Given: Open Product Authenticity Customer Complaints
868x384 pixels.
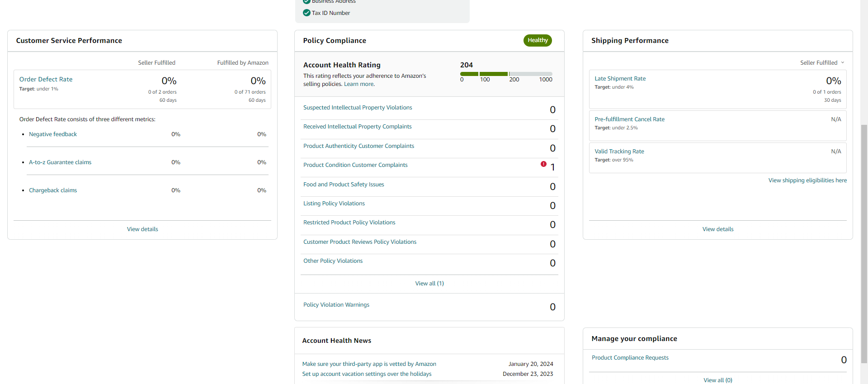Looking at the screenshot, I should point(359,146).
